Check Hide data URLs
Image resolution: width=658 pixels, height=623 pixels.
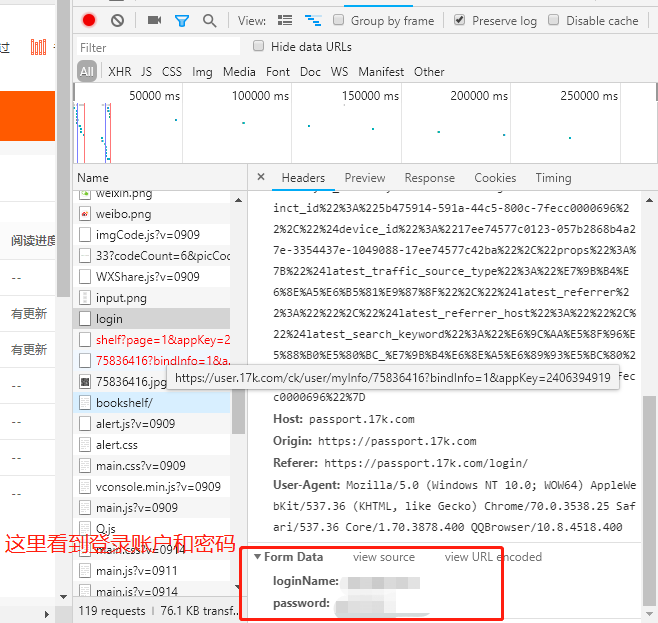click(258, 46)
